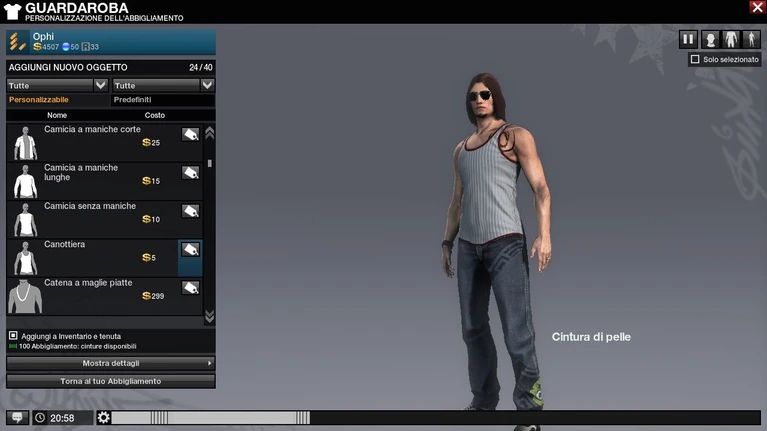The height and width of the screenshot is (431, 767).
Task: Enable the Solo selezionato checkbox
Action: point(695,60)
